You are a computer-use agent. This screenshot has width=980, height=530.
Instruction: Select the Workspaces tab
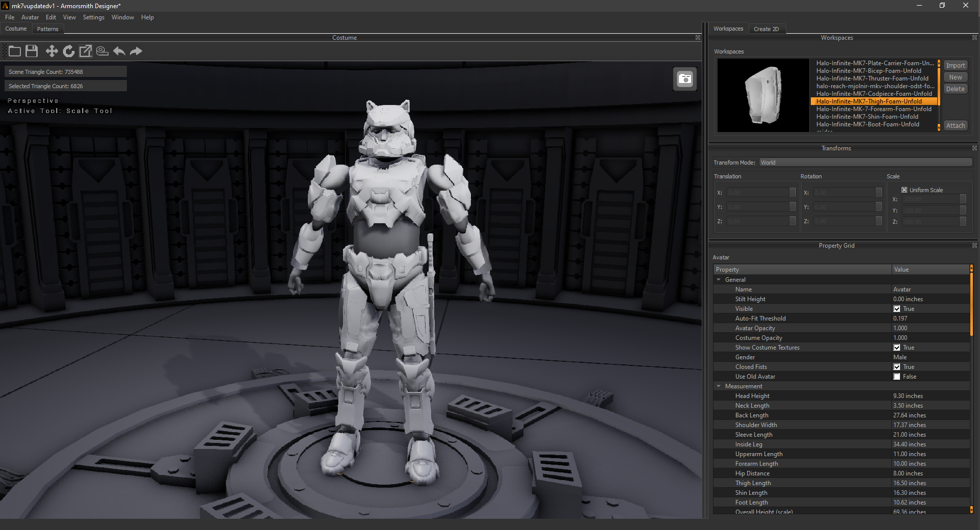tap(728, 29)
